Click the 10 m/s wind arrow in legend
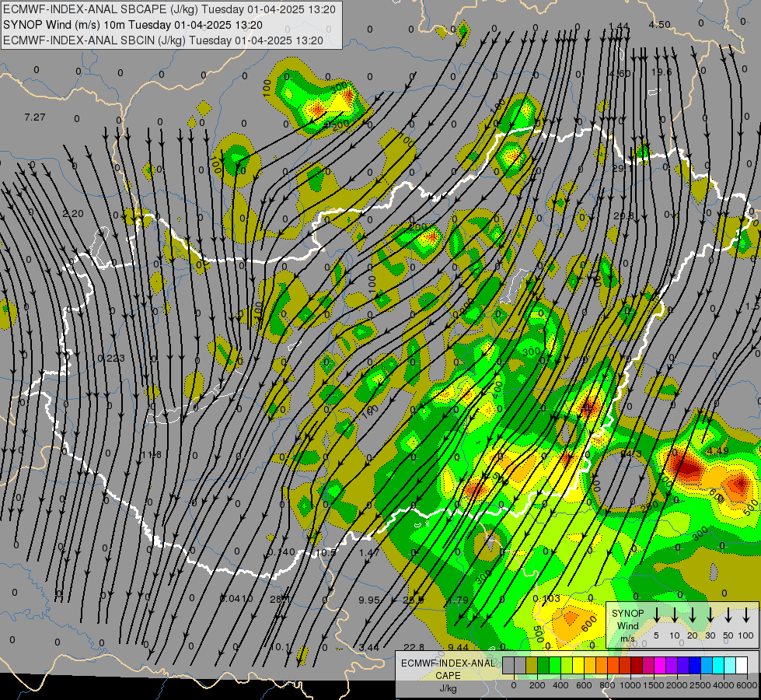 click(675, 615)
